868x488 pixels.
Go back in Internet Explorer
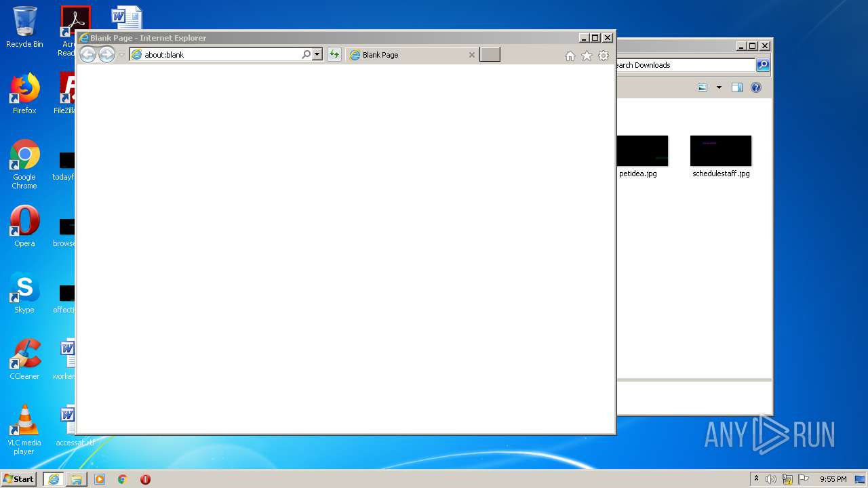pos(87,55)
